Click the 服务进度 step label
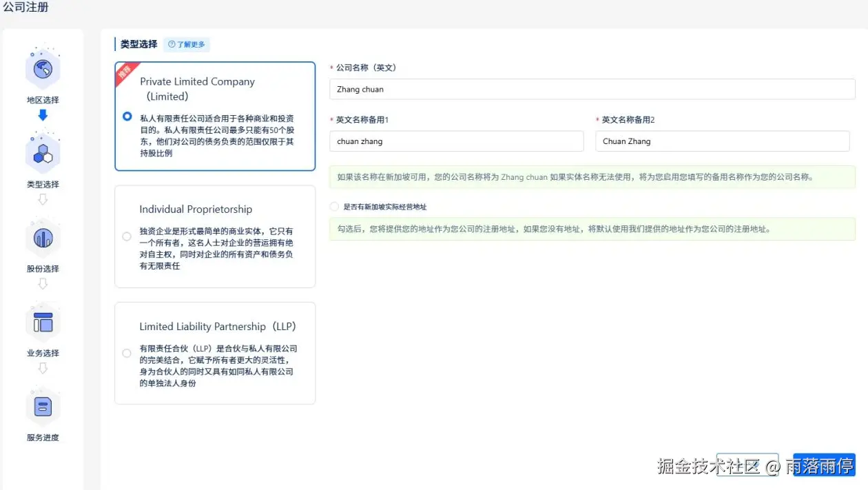This screenshot has height=490, width=868. (43, 438)
